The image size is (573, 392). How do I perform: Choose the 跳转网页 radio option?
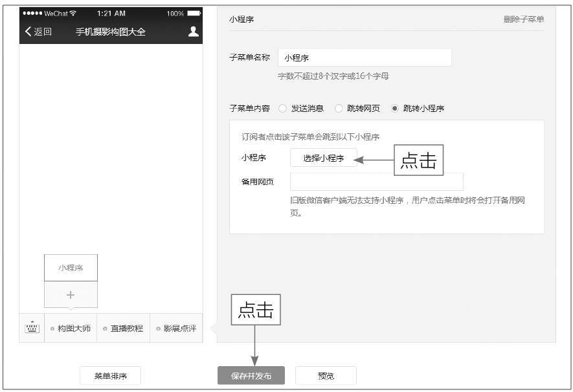pos(339,109)
